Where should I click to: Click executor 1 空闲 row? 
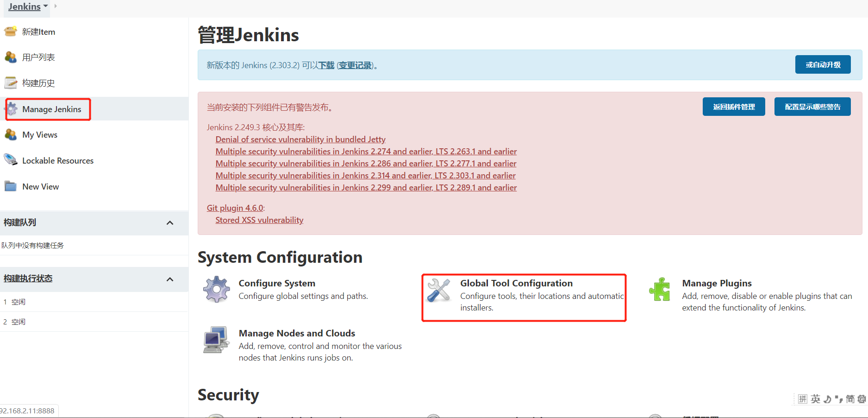pos(94,302)
